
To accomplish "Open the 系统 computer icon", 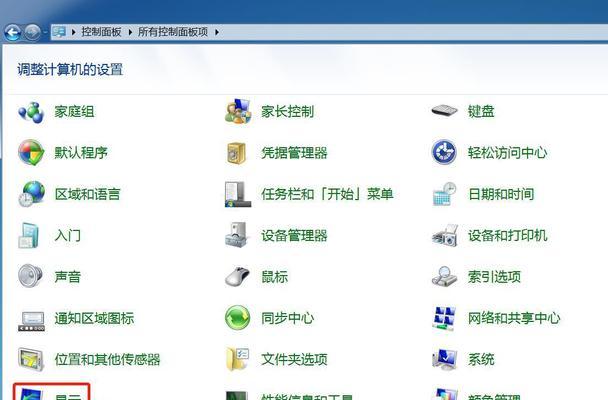I will (444, 359).
